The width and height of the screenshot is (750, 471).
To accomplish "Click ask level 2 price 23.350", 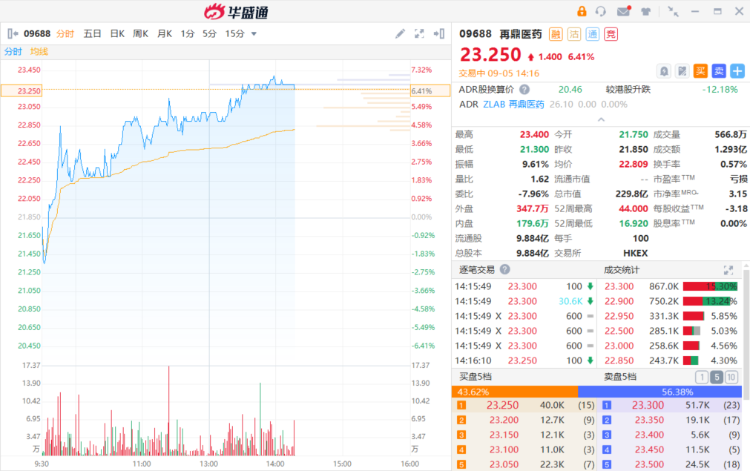I will click(x=649, y=420).
